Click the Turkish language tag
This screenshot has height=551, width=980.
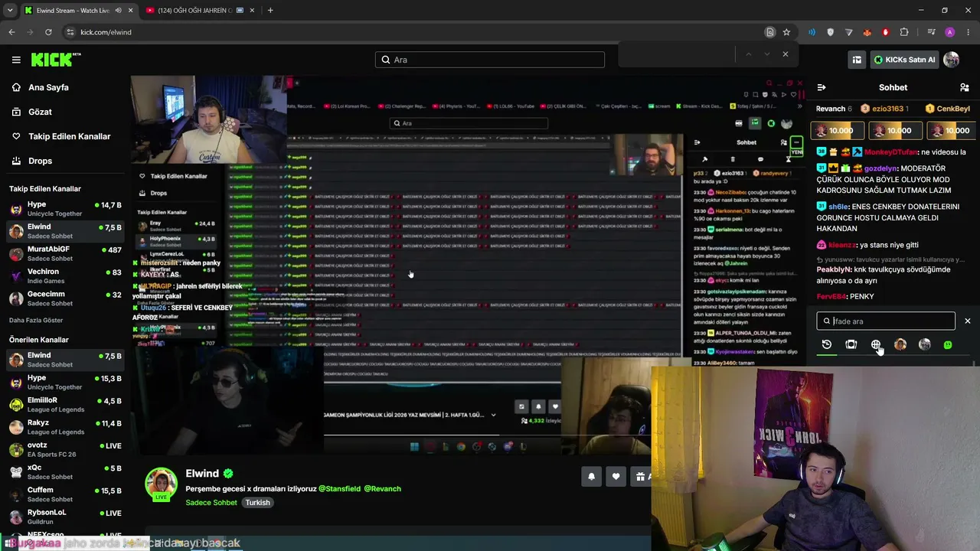257,503
